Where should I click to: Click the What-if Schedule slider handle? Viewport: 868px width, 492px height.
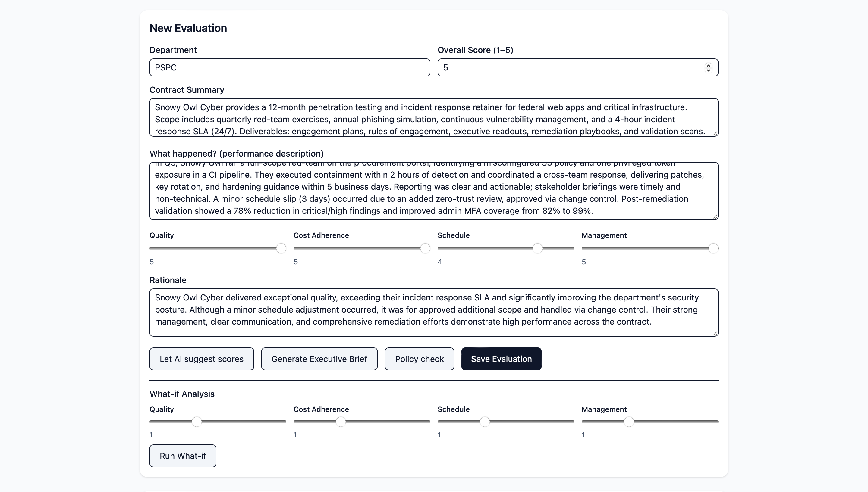pyautogui.click(x=485, y=422)
